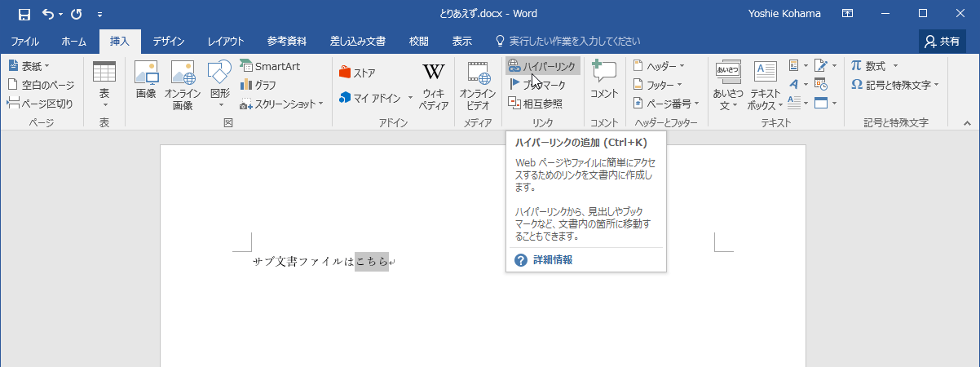980x367 pixels.
Task: Click the グラフ chart button
Action: point(259,85)
